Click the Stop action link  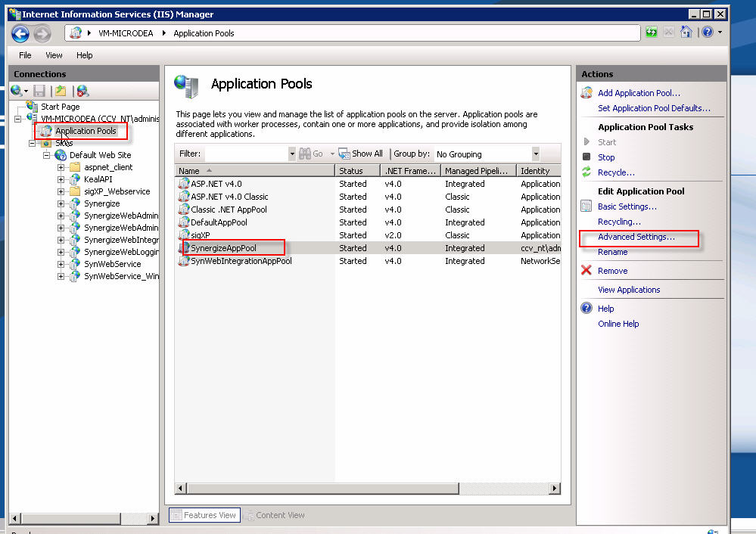[606, 157]
